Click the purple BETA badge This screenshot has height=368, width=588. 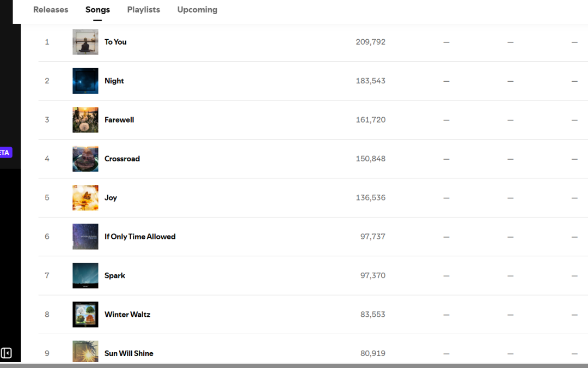(4, 152)
